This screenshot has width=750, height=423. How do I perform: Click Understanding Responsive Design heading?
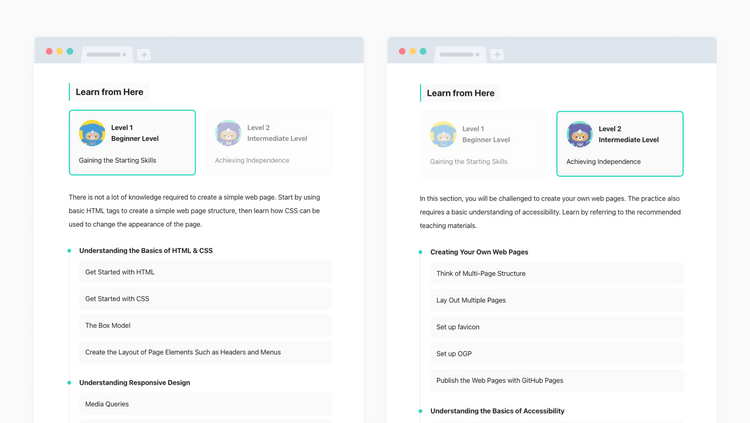(134, 382)
